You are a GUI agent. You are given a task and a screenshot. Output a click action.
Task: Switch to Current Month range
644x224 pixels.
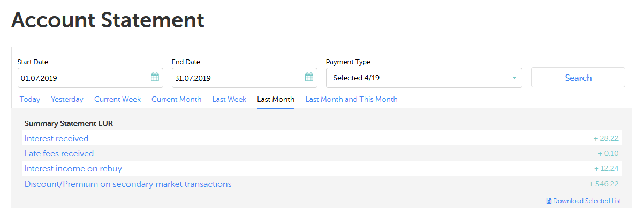click(x=176, y=99)
